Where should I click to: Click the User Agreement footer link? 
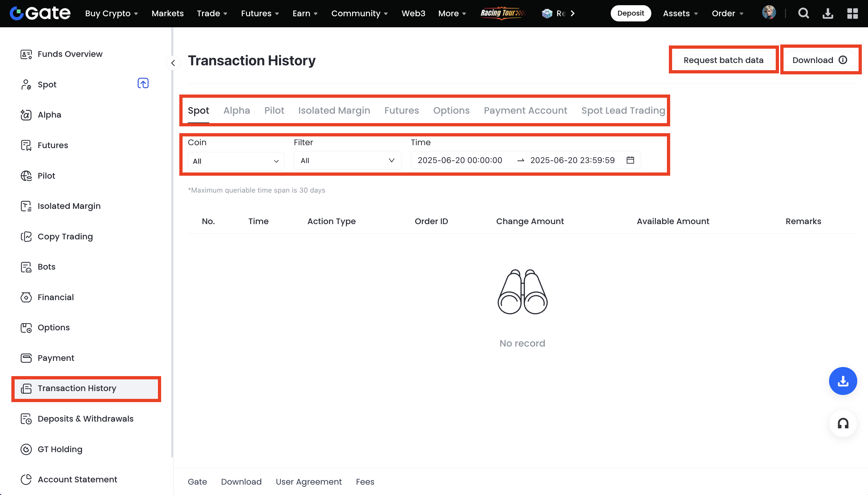pyautogui.click(x=308, y=482)
